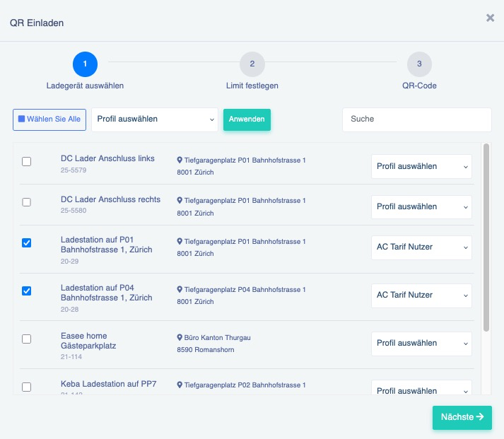The height and width of the screenshot is (439, 504).
Task: Check the DC Lader Anschluss links checkbox
Action: pyautogui.click(x=27, y=162)
